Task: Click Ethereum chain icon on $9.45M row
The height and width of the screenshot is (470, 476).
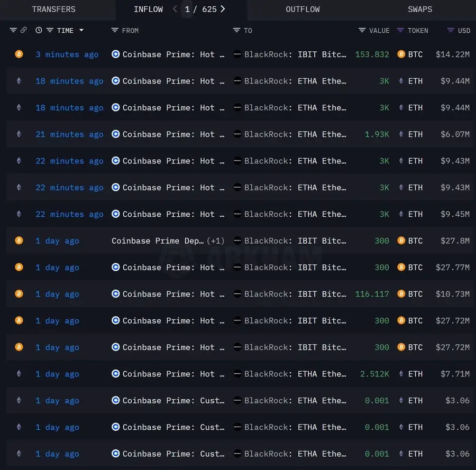Action: coord(19,214)
